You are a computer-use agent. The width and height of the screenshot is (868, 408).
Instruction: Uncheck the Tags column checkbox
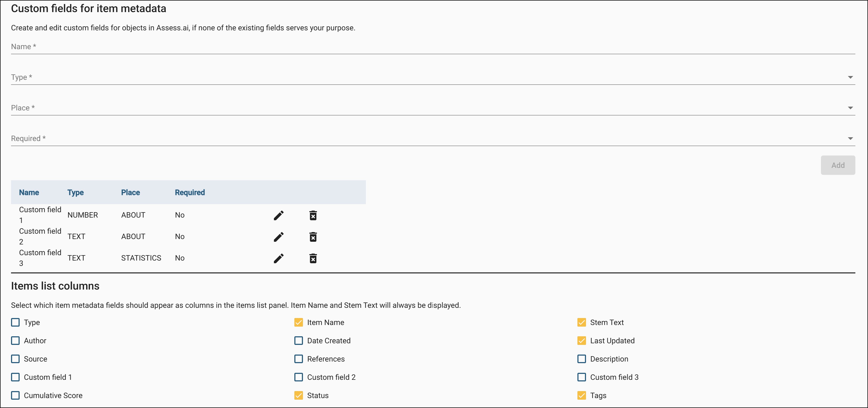(x=582, y=395)
